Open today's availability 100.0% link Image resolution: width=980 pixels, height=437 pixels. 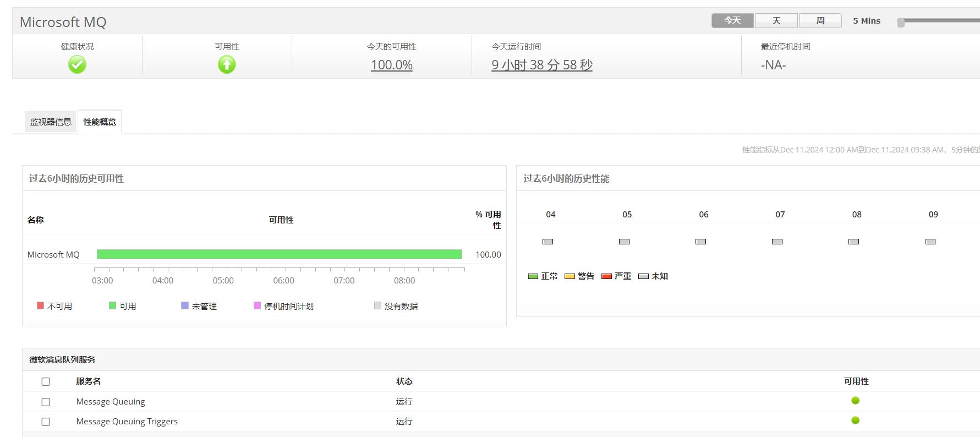(392, 65)
